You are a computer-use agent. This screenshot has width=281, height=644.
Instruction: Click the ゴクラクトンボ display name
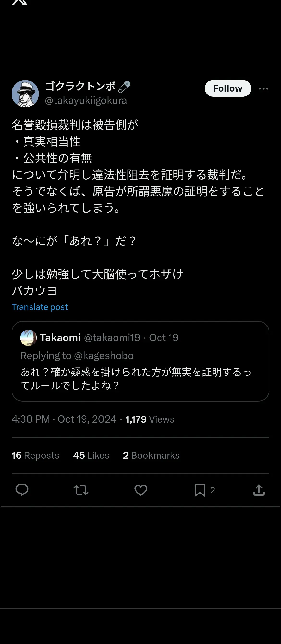point(80,86)
